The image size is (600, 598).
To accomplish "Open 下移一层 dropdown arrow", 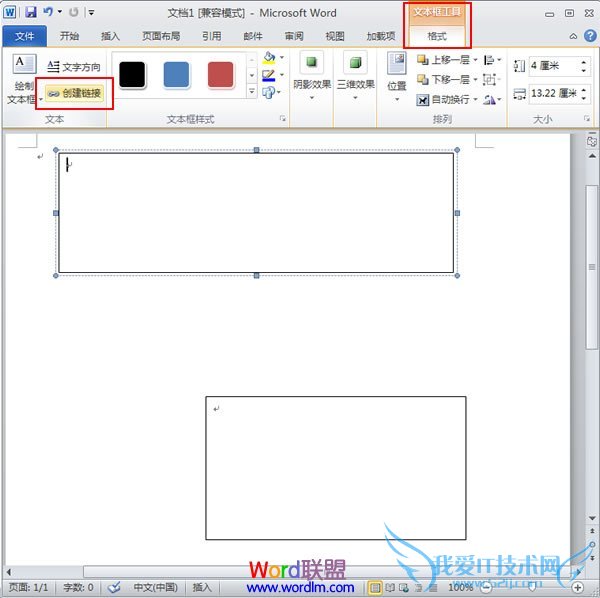I will [475, 80].
